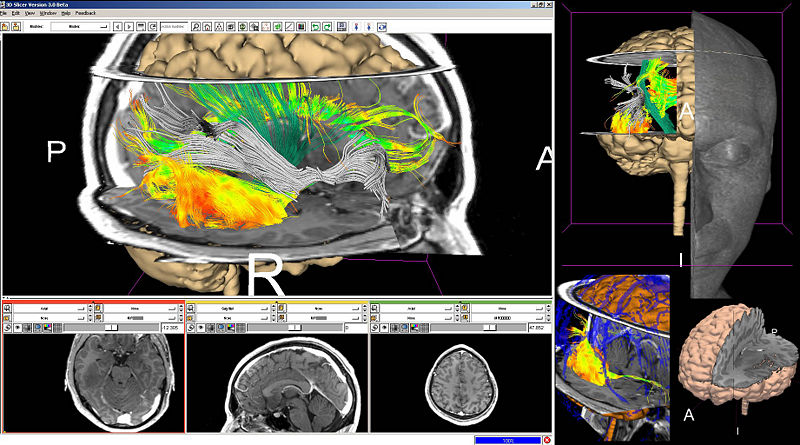Click the fit-to-window icon in red slice viewer
Image resolution: width=800 pixels, height=445 pixels.
(8, 327)
